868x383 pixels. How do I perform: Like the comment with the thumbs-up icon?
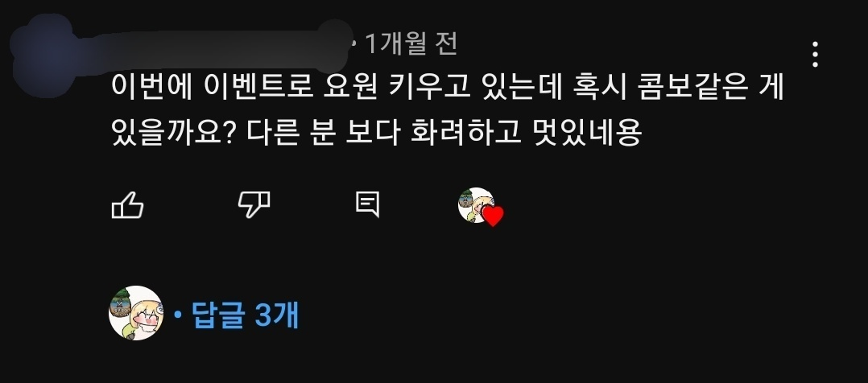128,205
